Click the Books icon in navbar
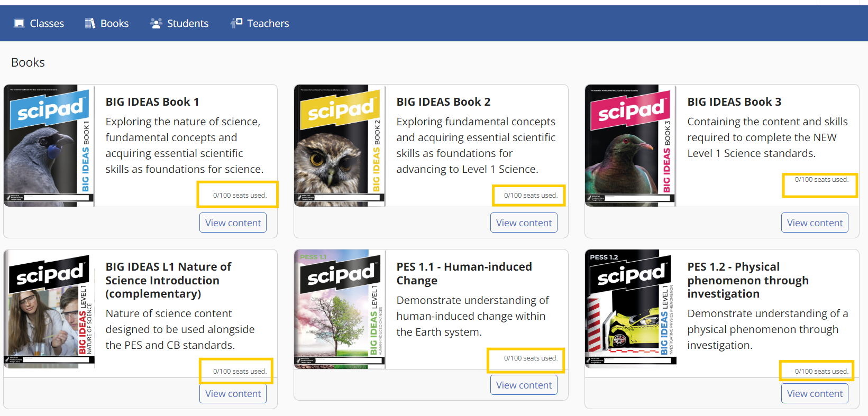Viewport: 868px width, 416px height. 90,23
